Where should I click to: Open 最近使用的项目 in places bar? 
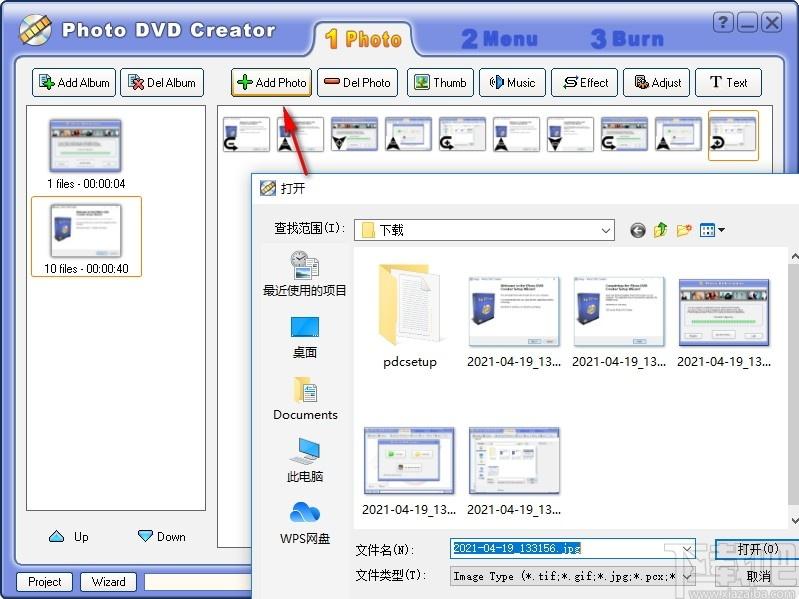[305, 274]
